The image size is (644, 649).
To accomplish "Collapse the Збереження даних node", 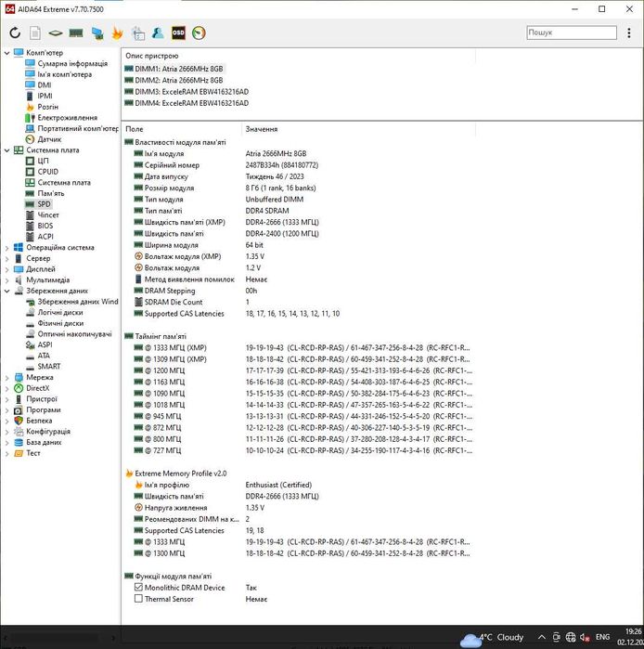I will click(6, 291).
